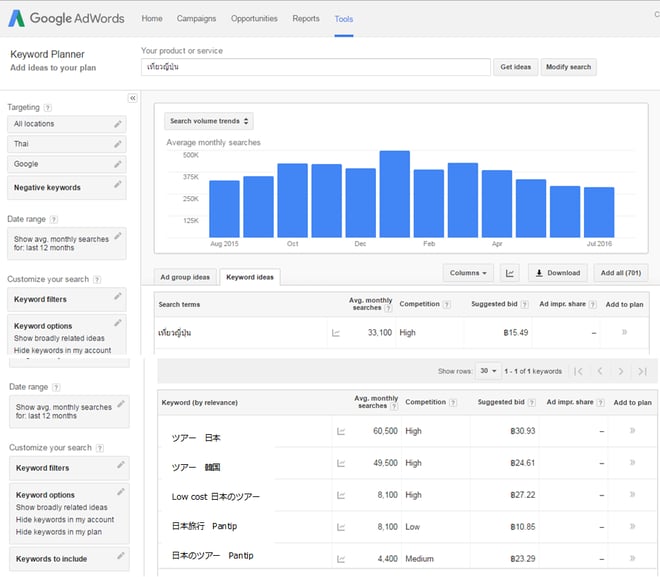Click the 日本旅行 Pantip keyword

click(x=205, y=526)
